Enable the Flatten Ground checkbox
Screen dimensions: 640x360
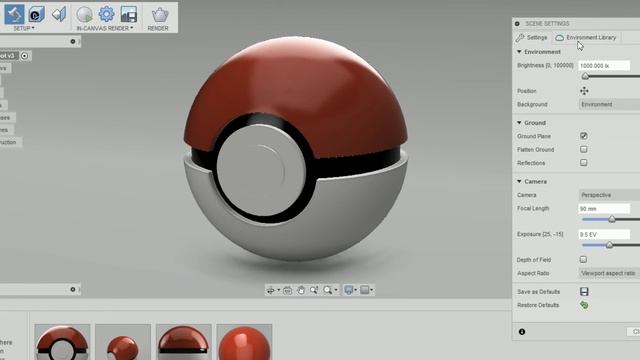click(x=584, y=149)
